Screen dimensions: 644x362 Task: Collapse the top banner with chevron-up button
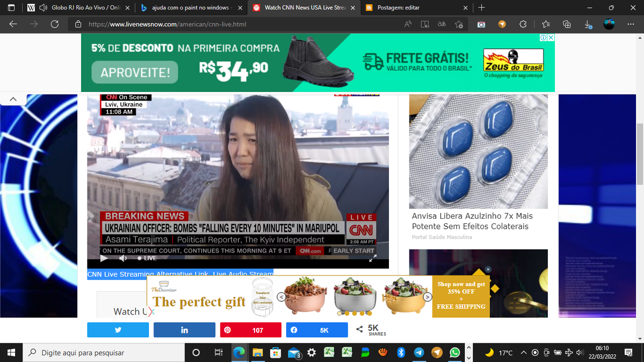[13, 99]
